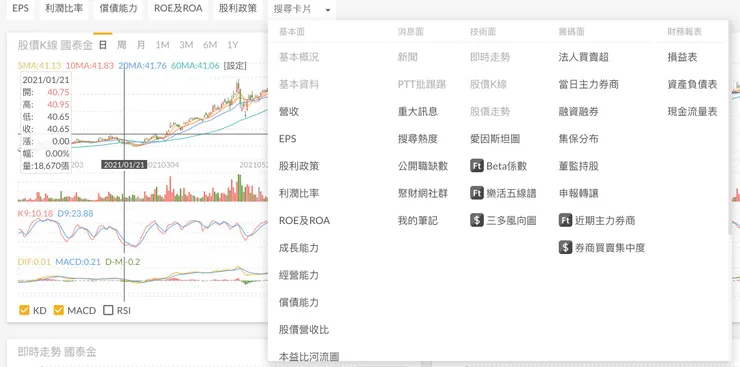Pick 利潤比率 in the dropdown list
The image size is (740, 367).
click(x=299, y=193)
